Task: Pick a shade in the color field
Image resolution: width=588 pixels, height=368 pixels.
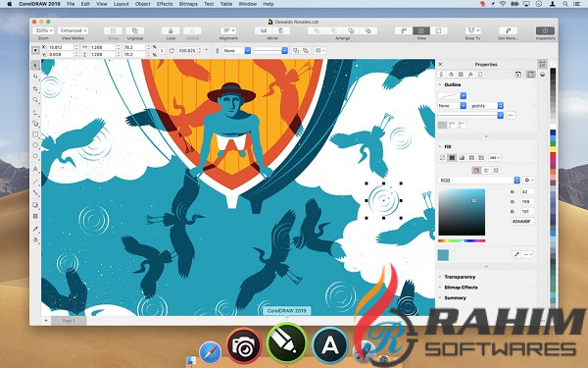Action: (x=462, y=212)
